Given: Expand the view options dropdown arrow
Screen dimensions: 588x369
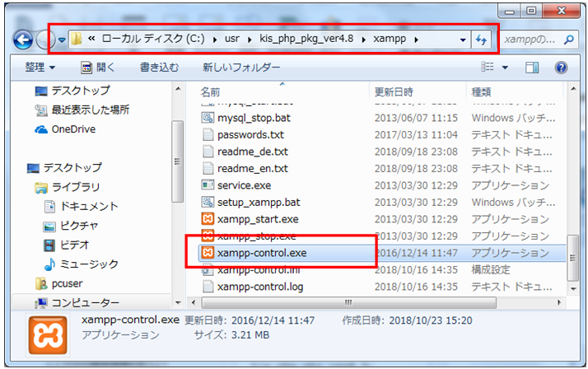Looking at the screenshot, I should (506, 67).
